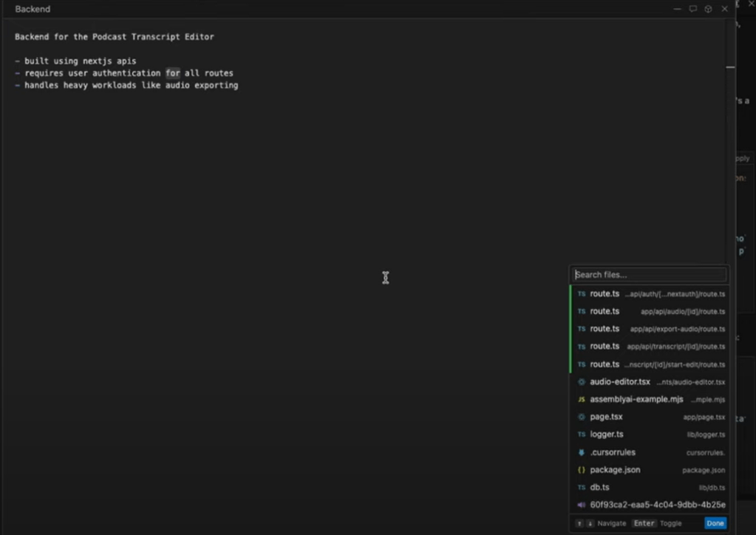Click the JS icon beside assemblyai-example.mjs
The height and width of the screenshot is (535, 756).
tap(582, 400)
